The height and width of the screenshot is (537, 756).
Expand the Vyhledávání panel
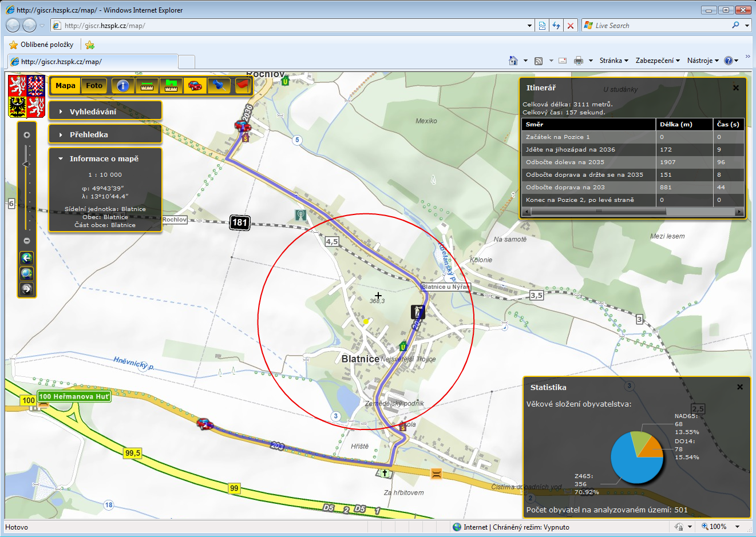click(93, 112)
